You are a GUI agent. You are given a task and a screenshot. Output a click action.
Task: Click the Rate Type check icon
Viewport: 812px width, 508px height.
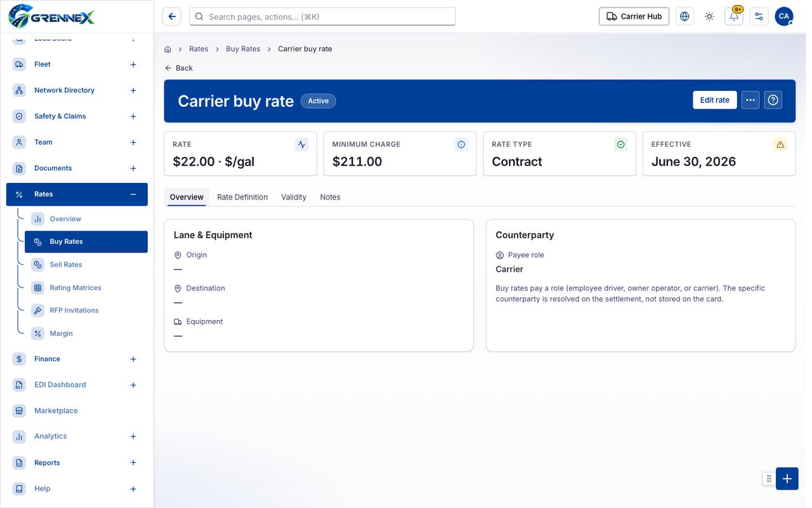[621, 145]
